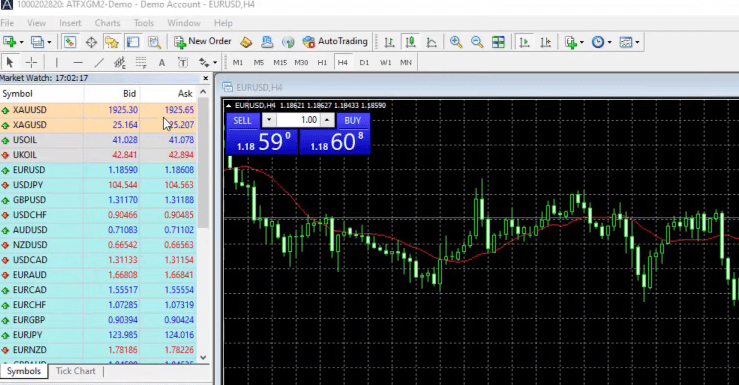
Task: Expand the Indicators dropdown arrow
Action: (x=582, y=42)
